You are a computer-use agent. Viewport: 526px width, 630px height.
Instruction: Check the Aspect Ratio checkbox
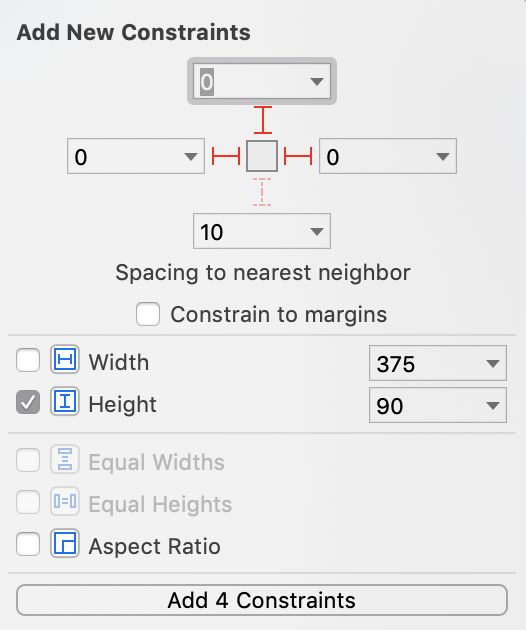(x=28, y=544)
